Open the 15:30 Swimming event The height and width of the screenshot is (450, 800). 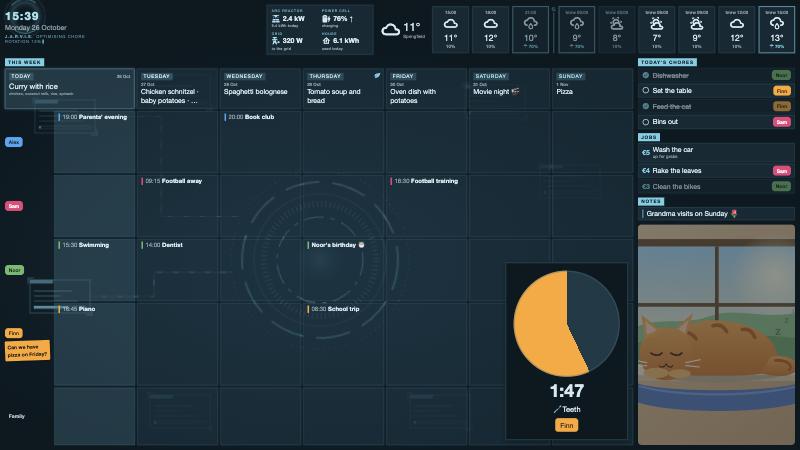click(84, 245)
